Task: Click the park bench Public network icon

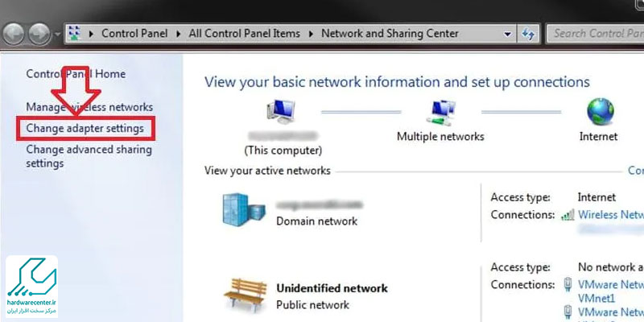Action: 242,295
